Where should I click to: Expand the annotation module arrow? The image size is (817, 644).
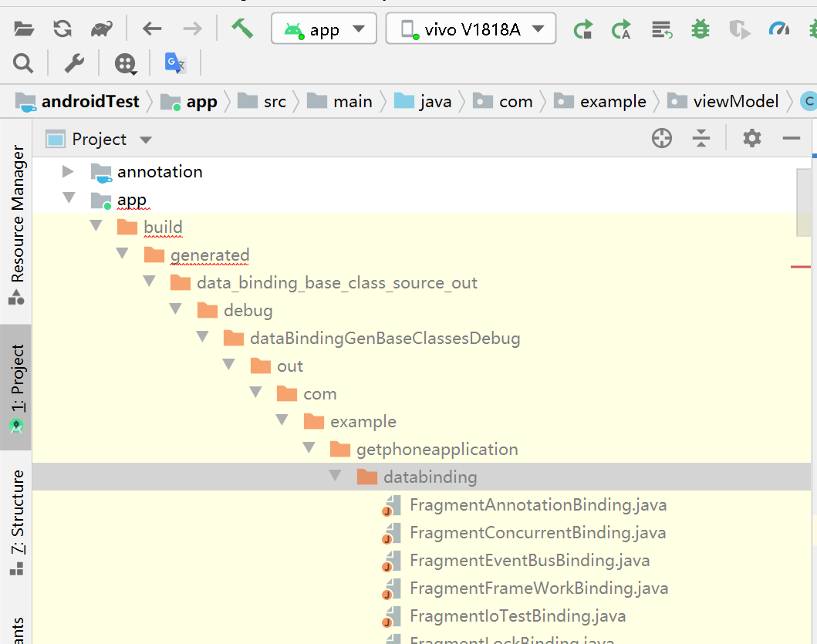68,171
